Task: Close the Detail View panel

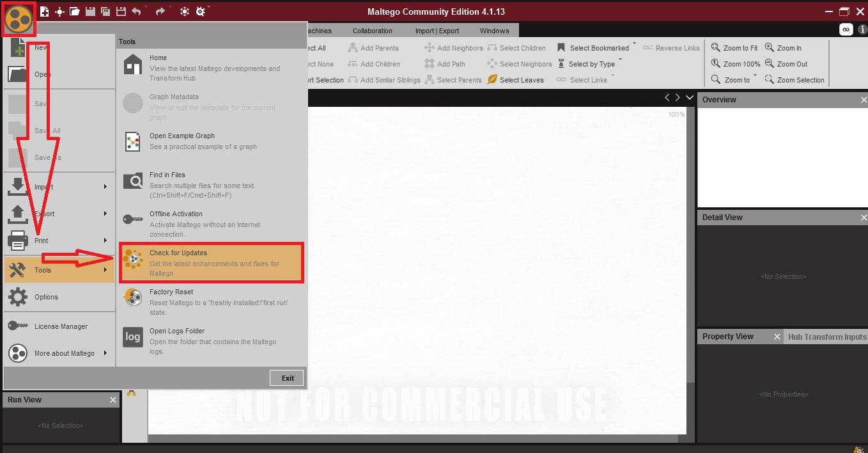Action: point(864,218)
